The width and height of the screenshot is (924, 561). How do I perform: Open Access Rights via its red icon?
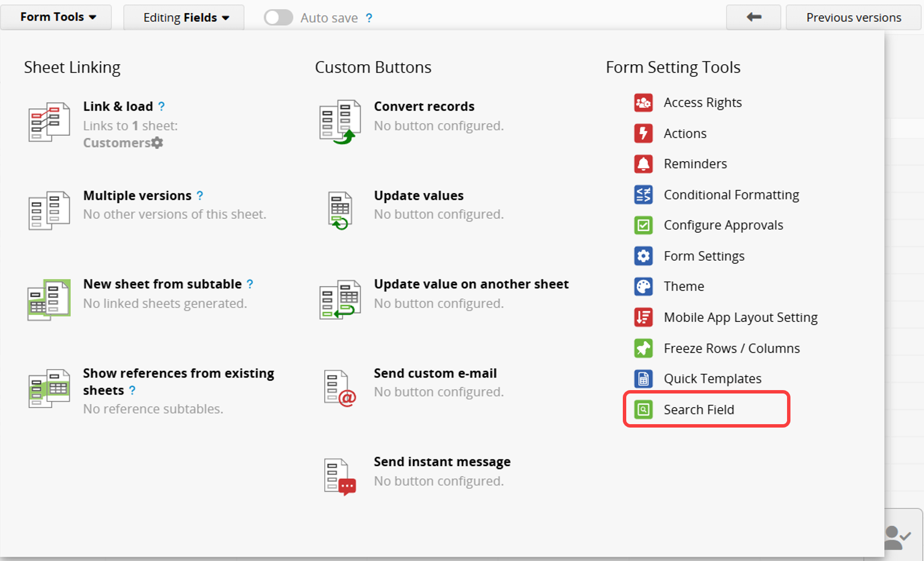point(643,103)
